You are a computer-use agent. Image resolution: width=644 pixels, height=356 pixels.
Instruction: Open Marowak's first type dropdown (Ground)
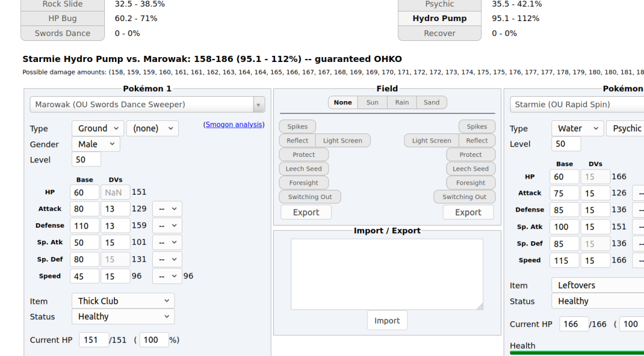98,128
